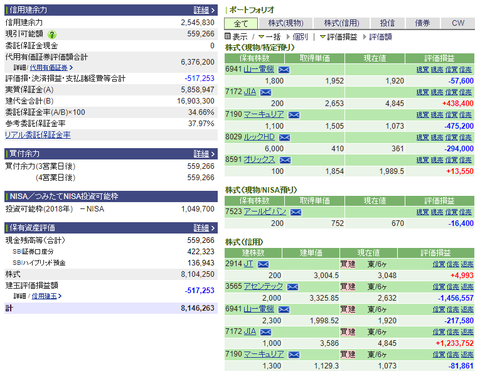Viewport: 480px width, 376px height.
Task: Click 現買 in the 8029 ルックHD row
Action: pyautogui.click(x=422, y=138)
